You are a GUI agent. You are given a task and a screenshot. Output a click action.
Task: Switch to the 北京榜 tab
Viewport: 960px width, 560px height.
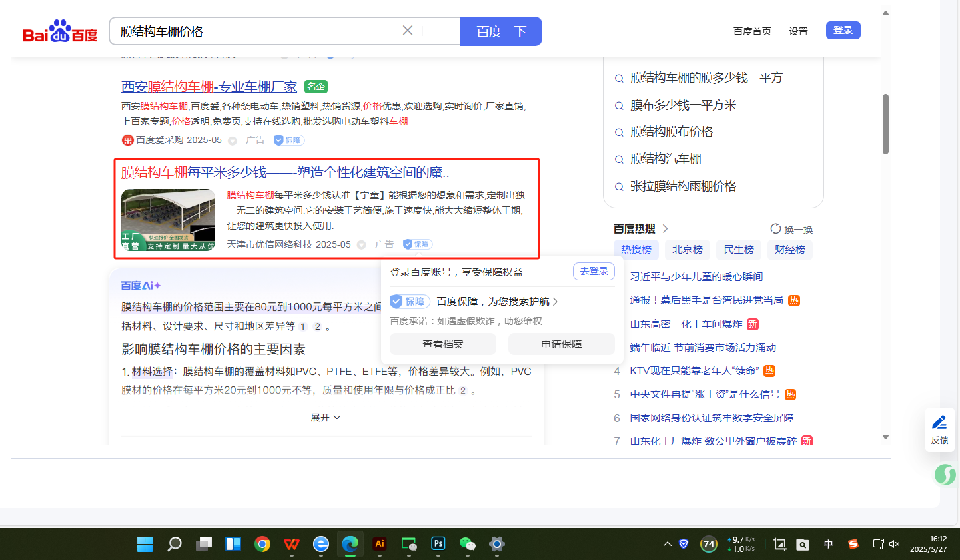click(687, 250)
